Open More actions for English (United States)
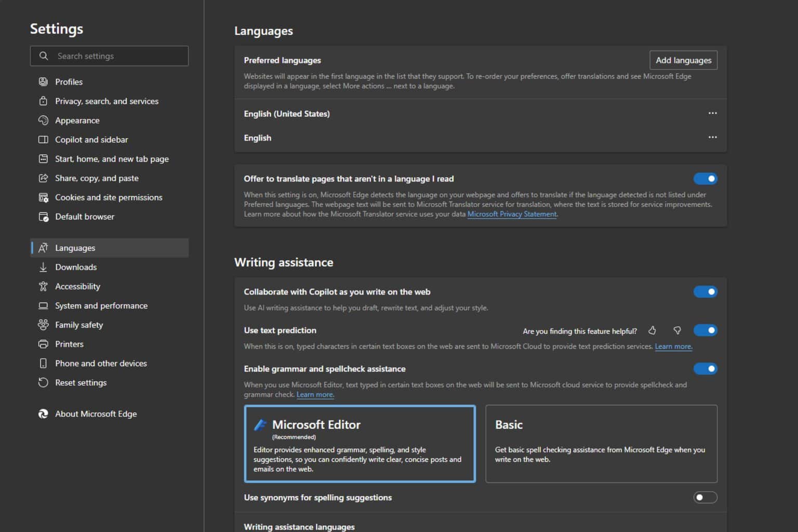 click(712, 113)
